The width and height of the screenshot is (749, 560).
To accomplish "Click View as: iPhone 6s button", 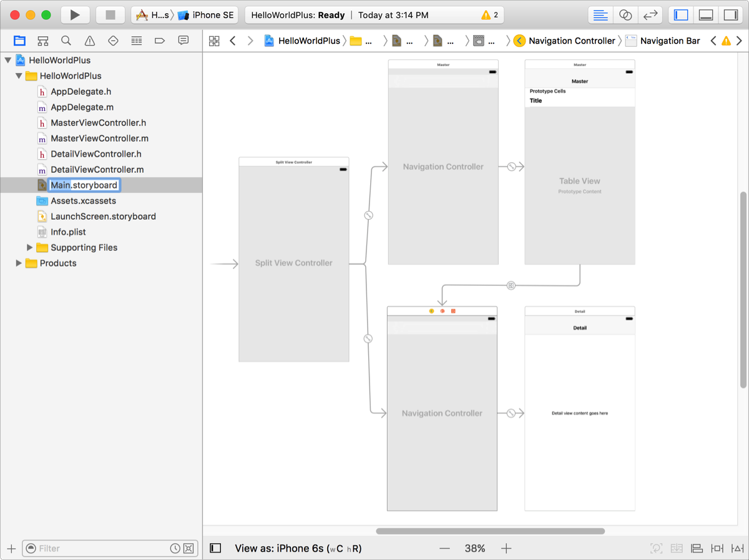I will [298, 548].
